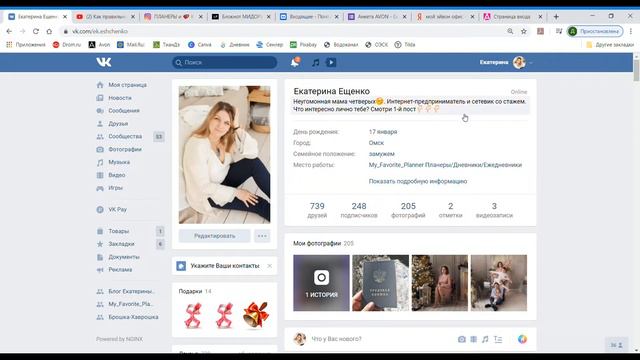Screen dimensions: 640x360
Task: Click the zoom magnifier icon in address bar
Action: coord(510,31)
